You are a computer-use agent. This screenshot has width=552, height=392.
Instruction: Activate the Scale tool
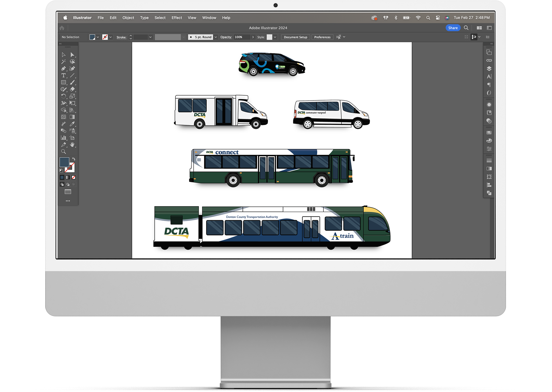72,96
